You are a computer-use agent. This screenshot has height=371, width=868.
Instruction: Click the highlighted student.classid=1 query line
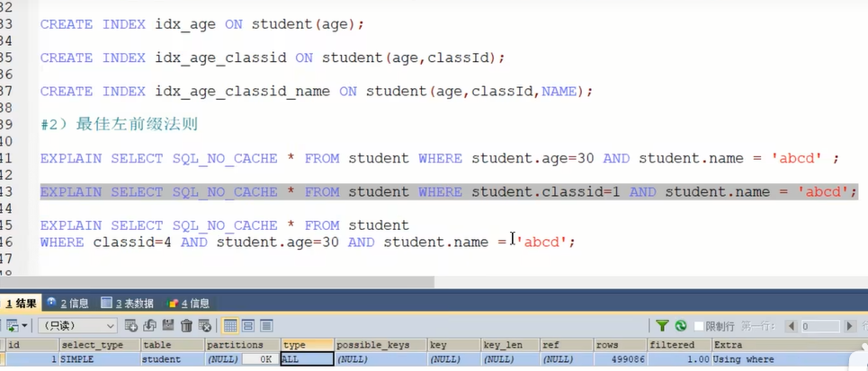[449, 192]
